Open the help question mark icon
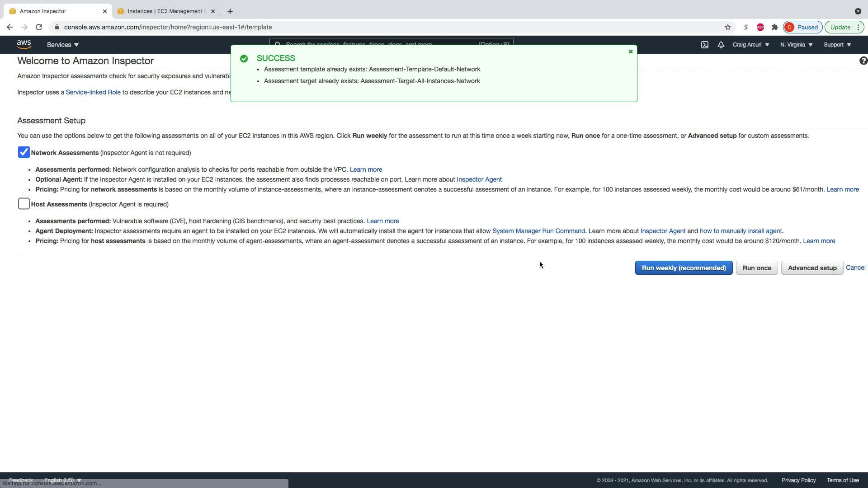 863,61
